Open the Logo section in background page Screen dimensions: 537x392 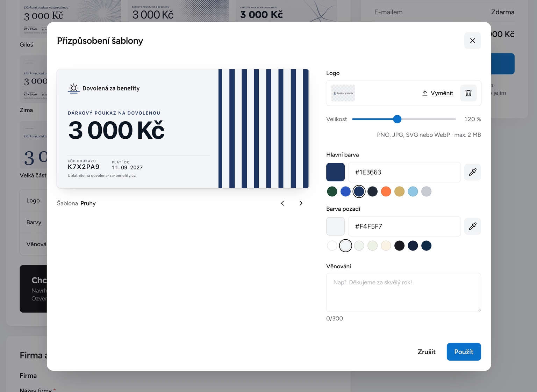coord(33,200)
